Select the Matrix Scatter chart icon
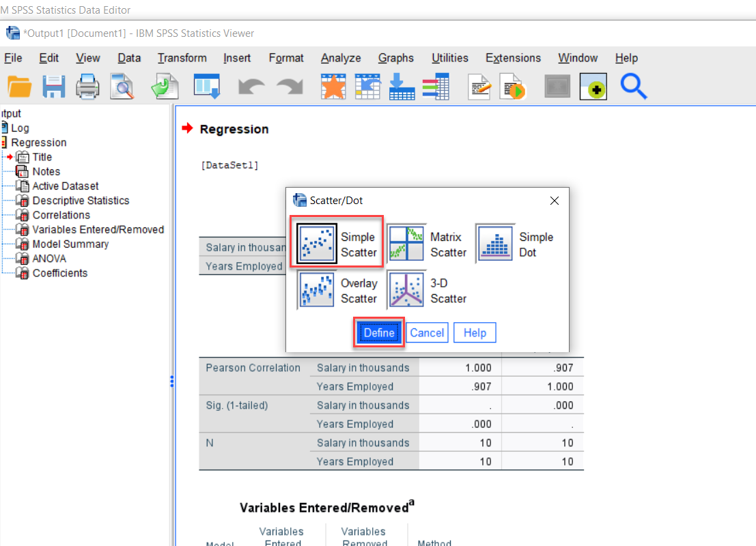The image size is (756, 546). pos(406,244)
